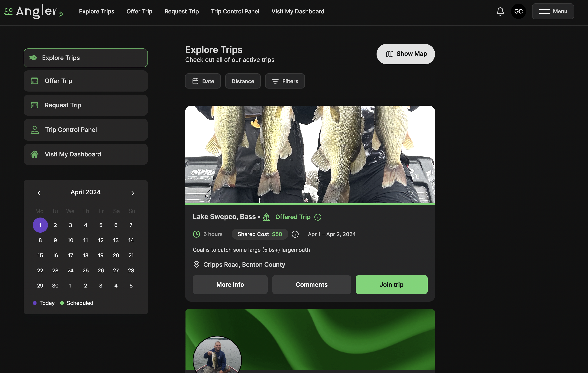
Task: Click the calendar icon beside Request Trip in sidebar
Action: (34, 105)
